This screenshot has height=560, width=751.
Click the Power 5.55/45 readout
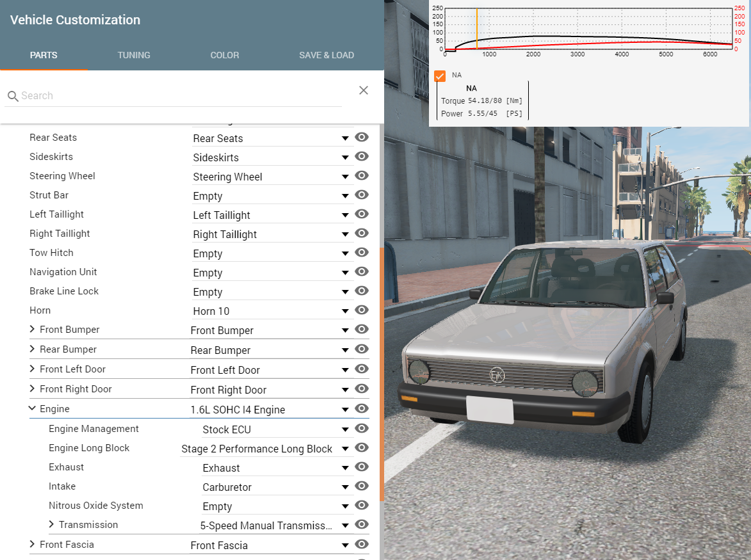[x=481, y=113]
